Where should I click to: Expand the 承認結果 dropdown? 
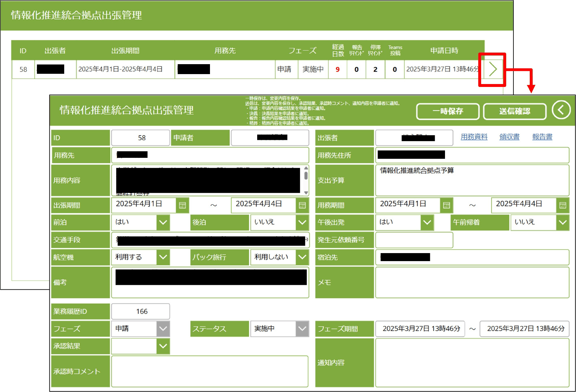coord(163,346)
